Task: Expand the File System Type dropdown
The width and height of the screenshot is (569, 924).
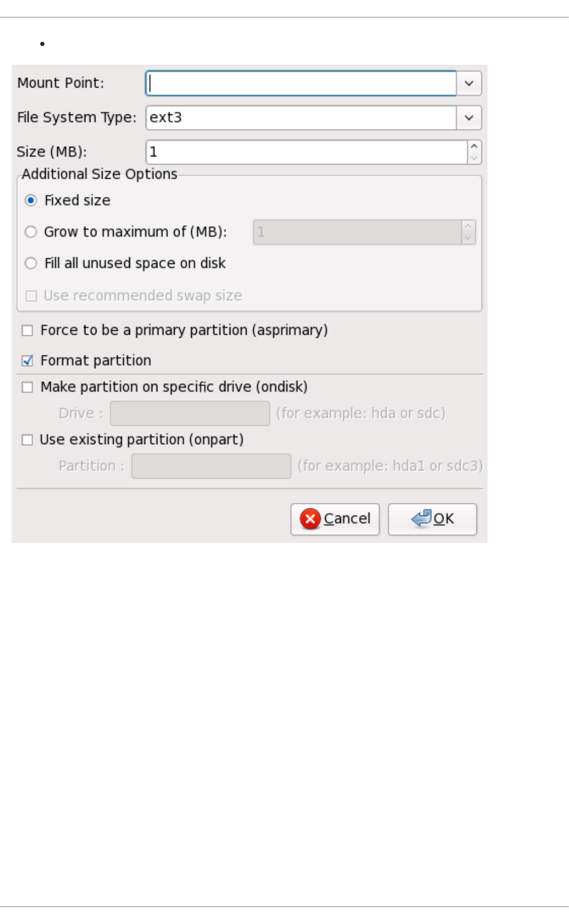Action: pos(469,118)
